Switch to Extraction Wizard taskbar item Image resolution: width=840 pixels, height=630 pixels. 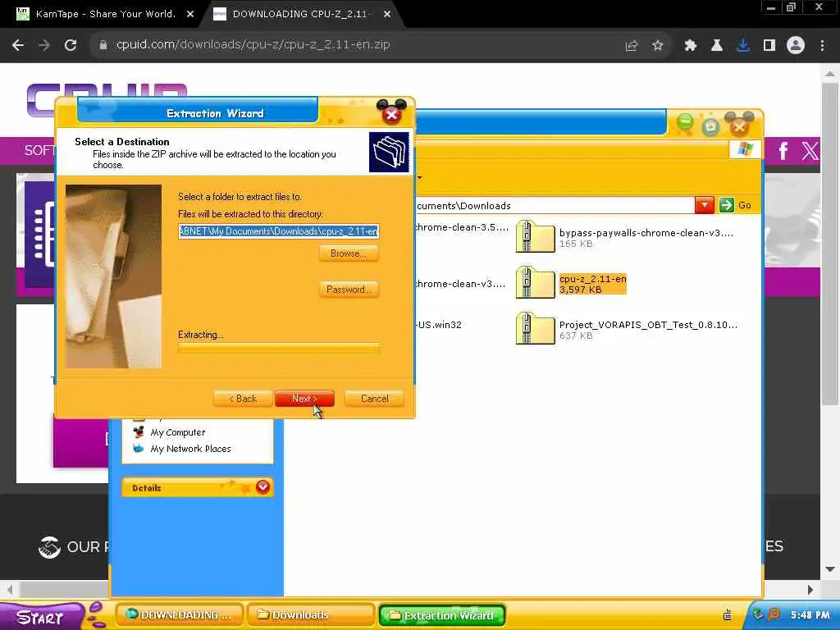click(x=442, y=615)
